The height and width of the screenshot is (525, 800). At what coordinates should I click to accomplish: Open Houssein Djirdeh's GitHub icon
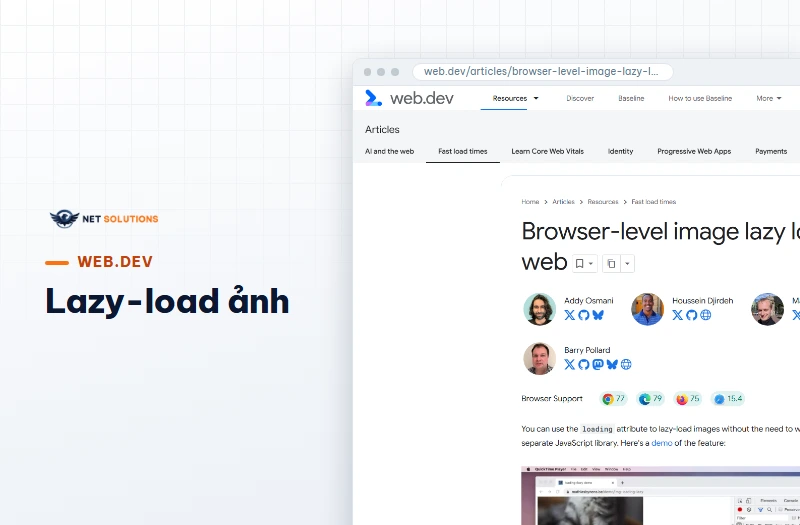click(691, 315)
